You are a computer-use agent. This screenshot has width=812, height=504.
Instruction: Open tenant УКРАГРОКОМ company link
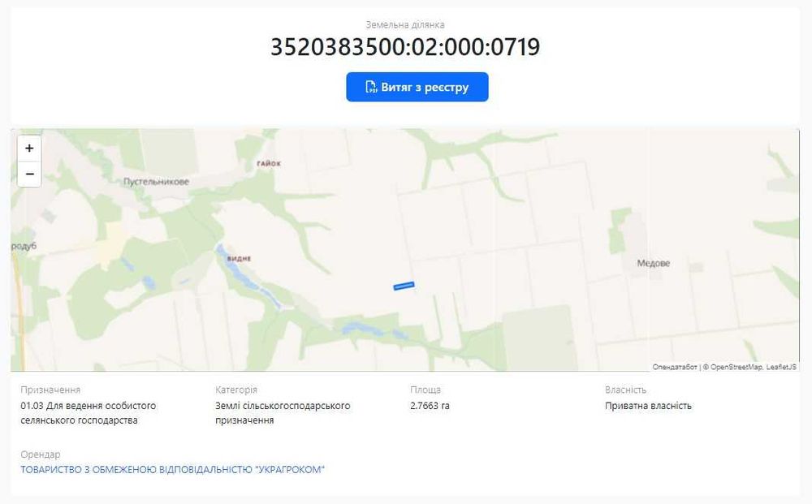pos(172,470)
